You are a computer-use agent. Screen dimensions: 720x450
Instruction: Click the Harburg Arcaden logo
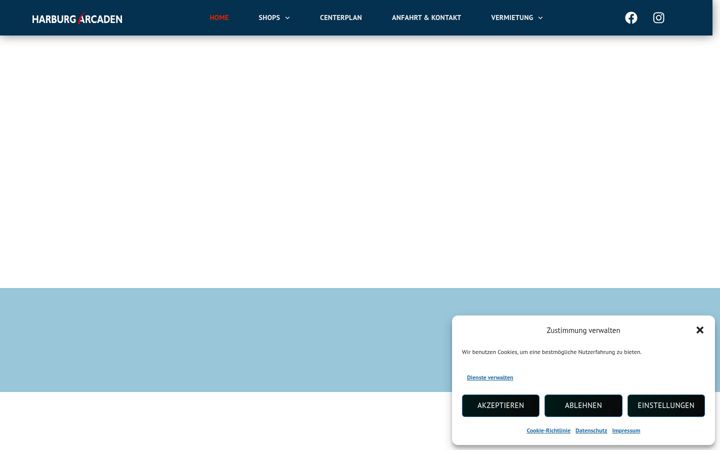(77, 19)
